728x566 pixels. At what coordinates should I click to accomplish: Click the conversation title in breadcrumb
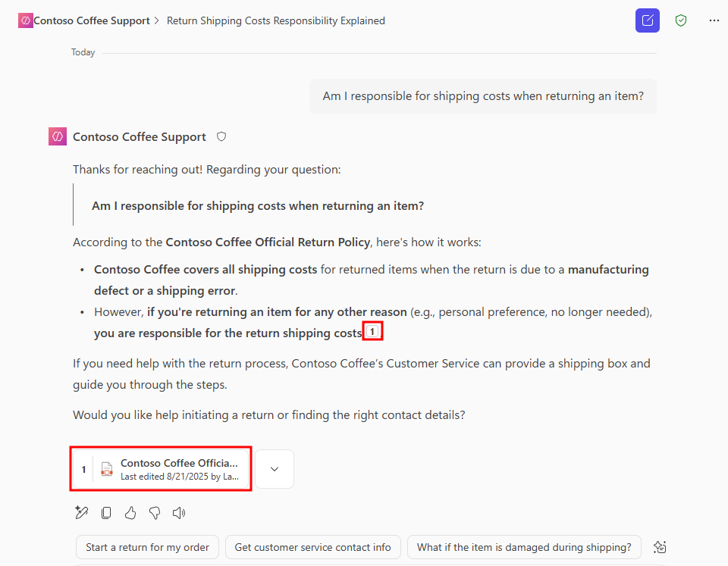pyautogui.click(x=275, y=21)
